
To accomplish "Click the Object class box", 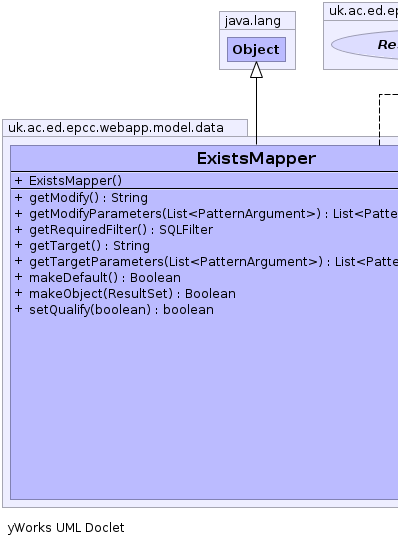I will pyautogui.click(x=256, y=50).
